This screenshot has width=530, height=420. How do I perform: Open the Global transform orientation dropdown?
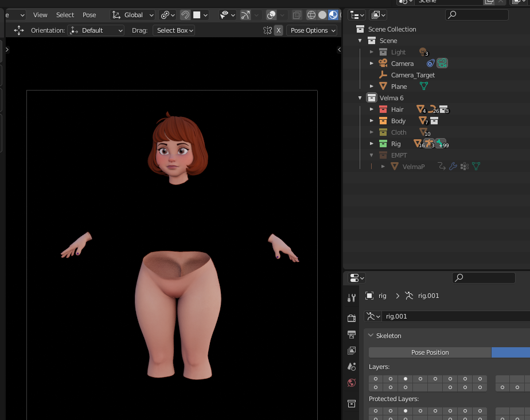[133, 15]
